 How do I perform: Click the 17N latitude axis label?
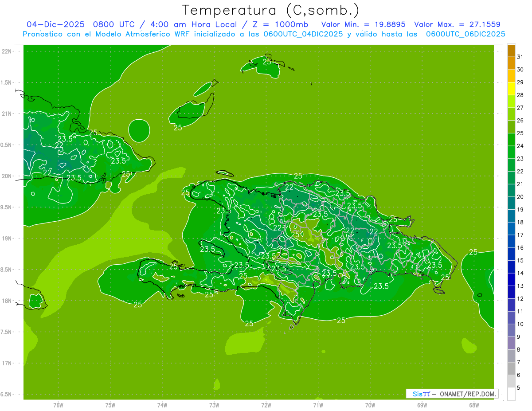(8, 363)
